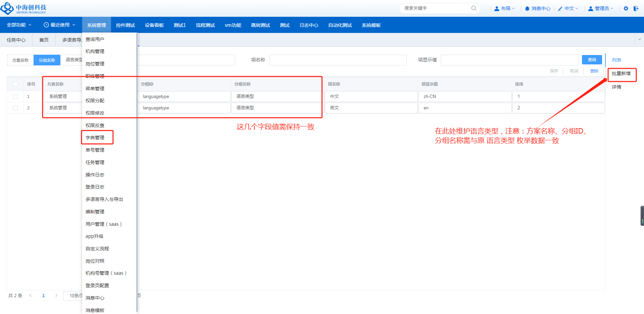Go to next page arrow in pagination
The image size is (644, 314).
(56, 296)
